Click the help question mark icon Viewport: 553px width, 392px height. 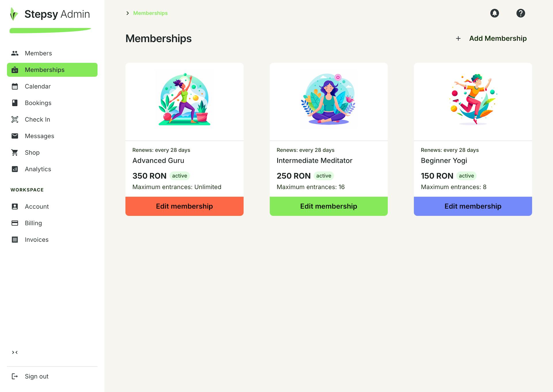[520, 13]
